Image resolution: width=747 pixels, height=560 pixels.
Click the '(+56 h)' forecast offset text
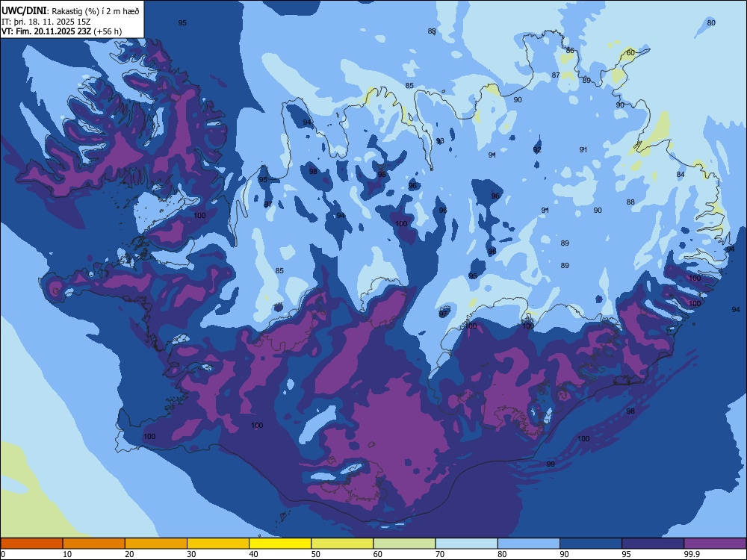pos(108,31)
